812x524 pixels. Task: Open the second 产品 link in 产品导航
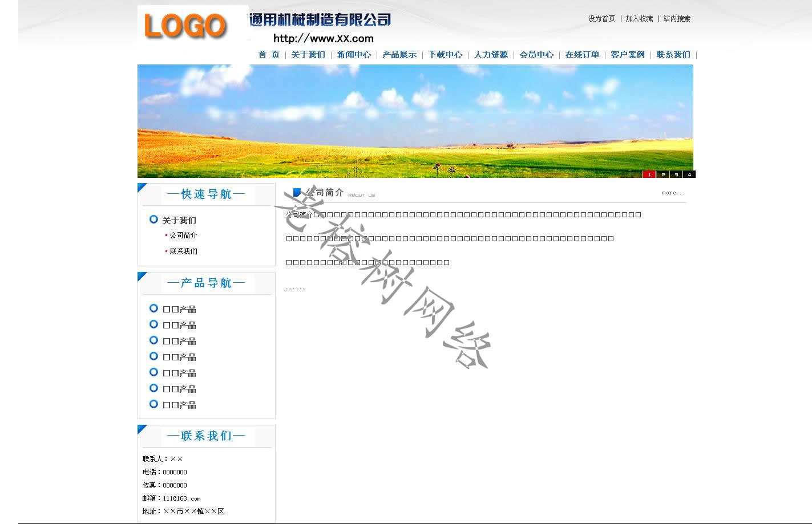click(x=179, y=325)
